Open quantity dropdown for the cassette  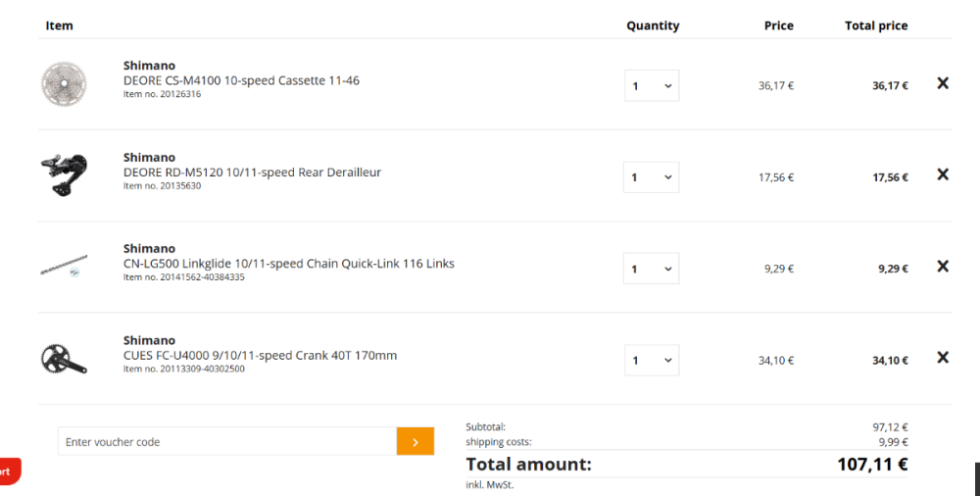[652, 86]
